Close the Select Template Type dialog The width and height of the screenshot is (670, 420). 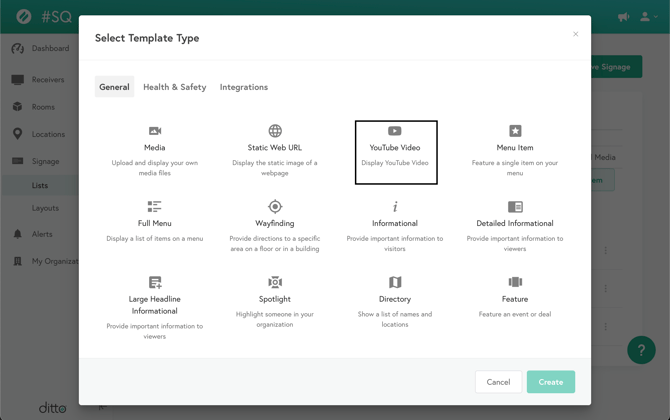tap(576, 35)
